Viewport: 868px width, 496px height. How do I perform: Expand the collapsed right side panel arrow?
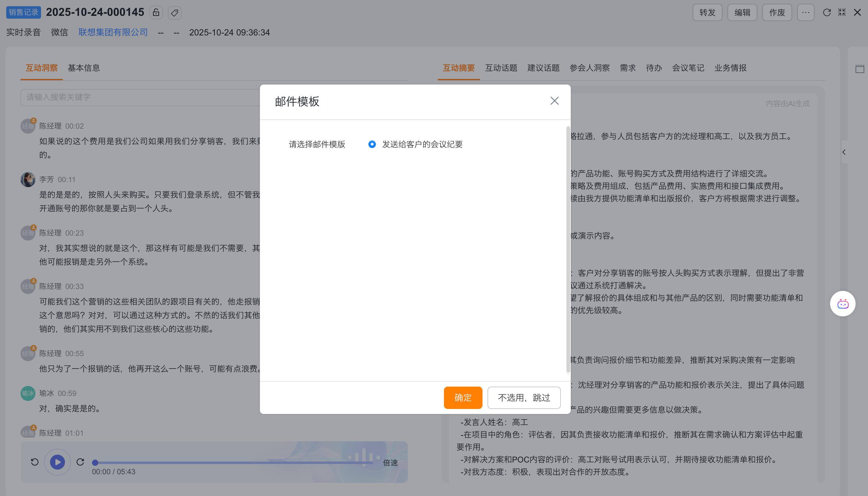[844, 152]
